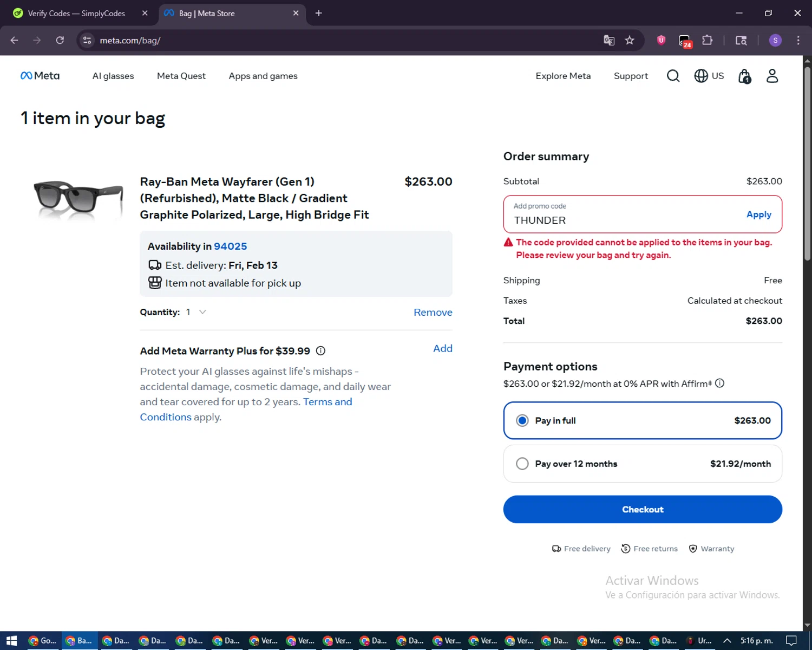Screen dimensions: 812x650
Task: Switch to Verify Codes — SimplyCodes tab
Action: [76, 13]
